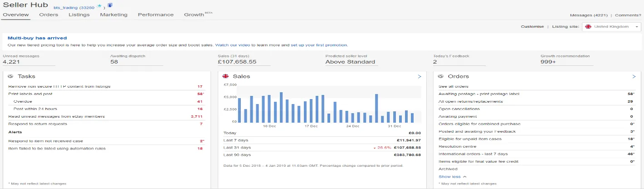Open the Marketing tab
The width and height of the screenshot is (644, 189).
pyautogui.click(x=114, y=15)
